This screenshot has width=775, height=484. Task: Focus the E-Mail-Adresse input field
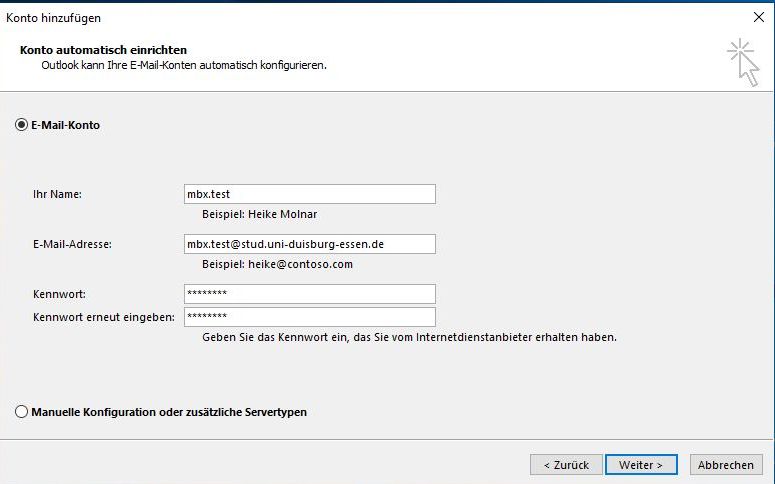tap(309, 244)
